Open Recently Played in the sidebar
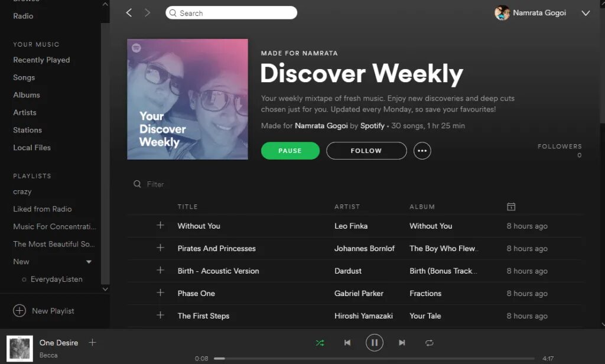The image size is (605, 364). [41, 60]
